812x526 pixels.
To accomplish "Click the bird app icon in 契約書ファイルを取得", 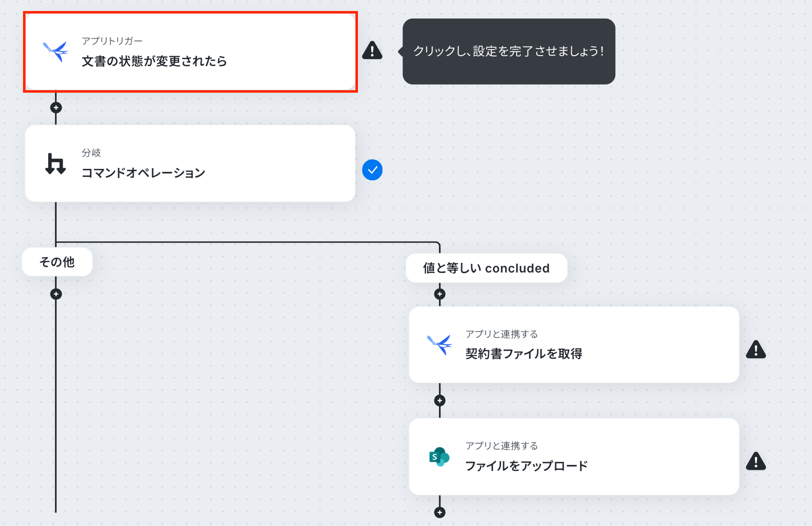I will click(x=439, y=345).
